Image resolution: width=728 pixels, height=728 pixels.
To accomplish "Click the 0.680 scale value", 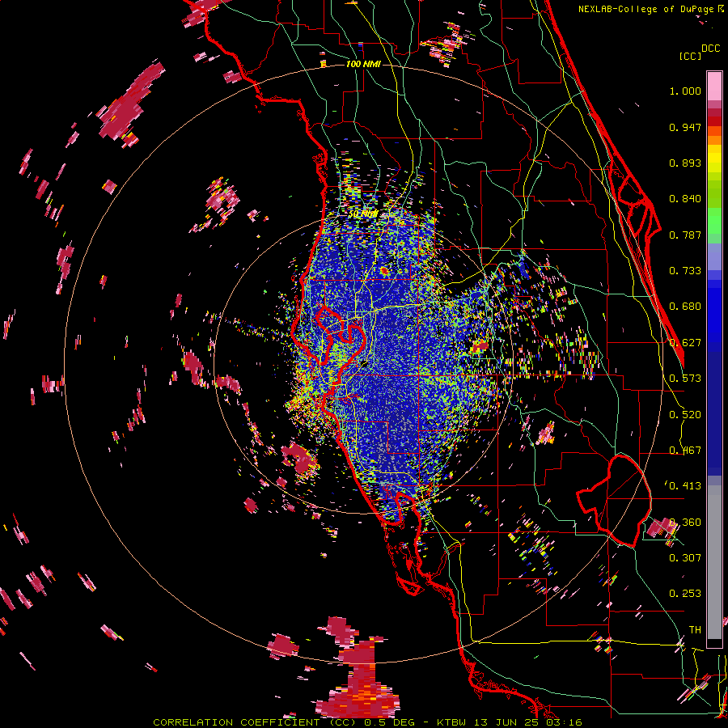I will click(685, 307).
